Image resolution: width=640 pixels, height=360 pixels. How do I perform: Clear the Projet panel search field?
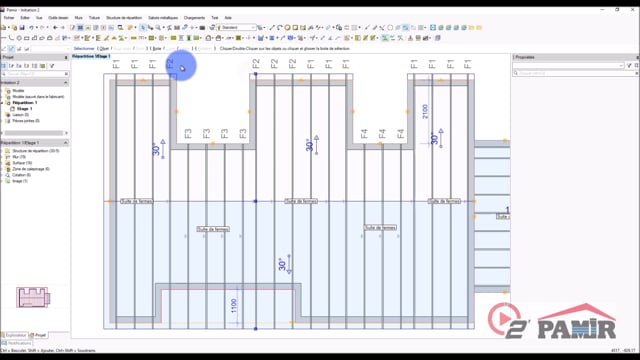coord(66,74)
